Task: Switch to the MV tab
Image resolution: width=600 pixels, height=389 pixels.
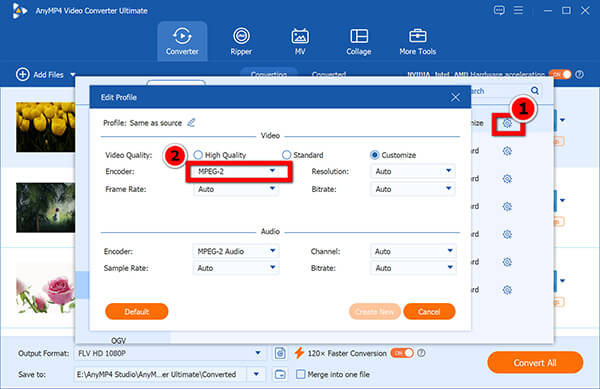Action: tap(300, 41)
